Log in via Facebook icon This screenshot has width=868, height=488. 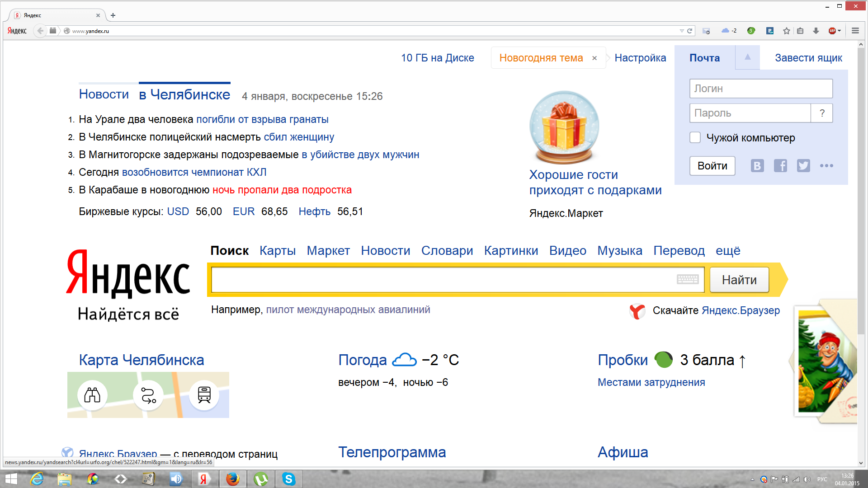click(x=780, y=166)
